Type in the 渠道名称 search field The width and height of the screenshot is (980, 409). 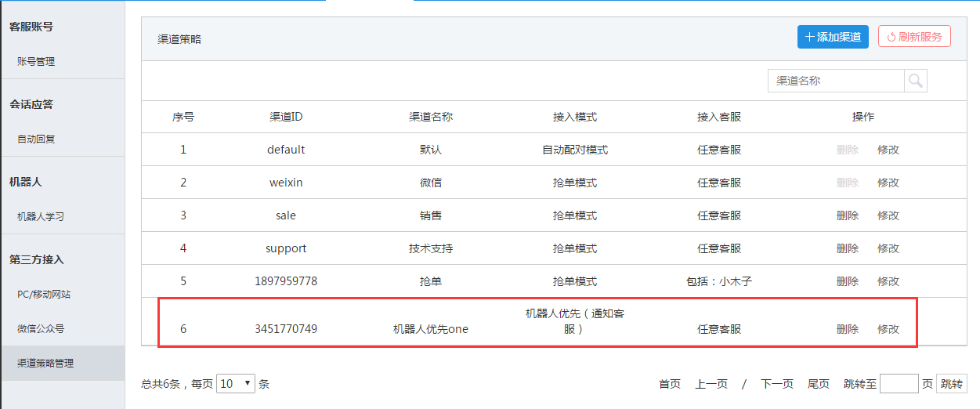[836, 81]
